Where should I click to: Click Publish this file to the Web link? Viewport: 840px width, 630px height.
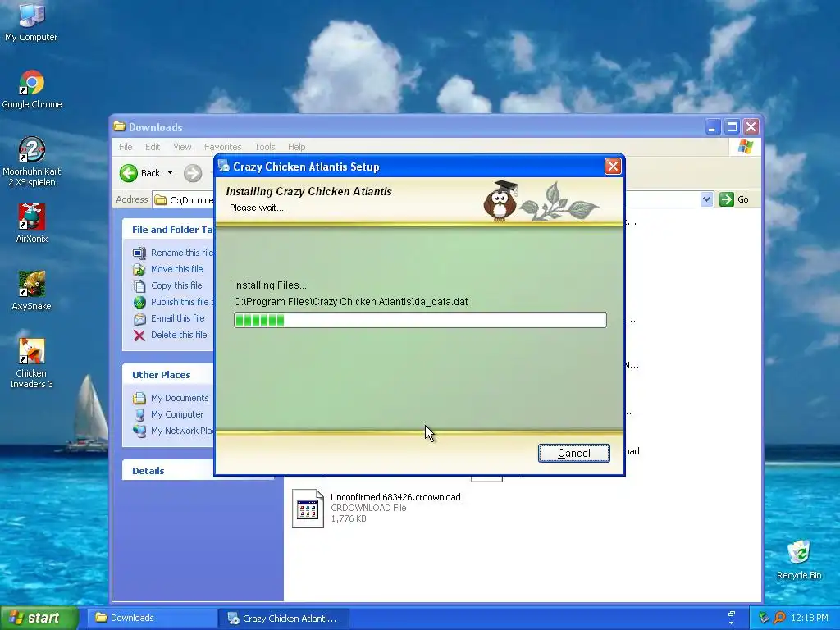point(182,302)
